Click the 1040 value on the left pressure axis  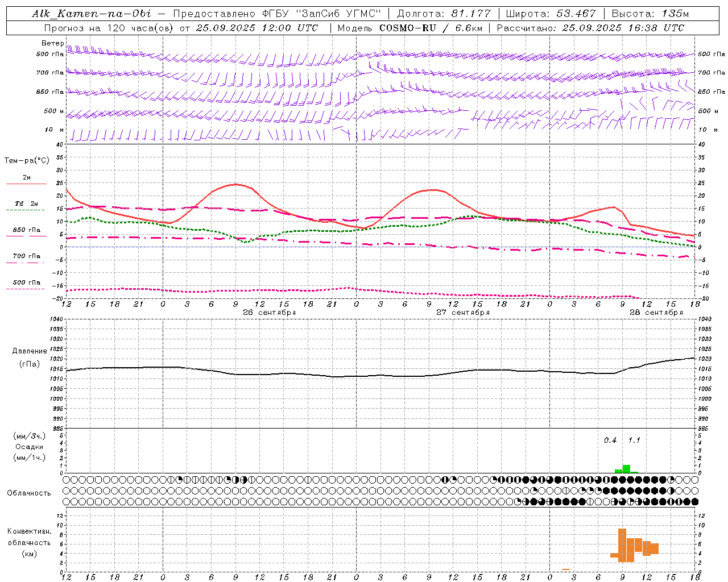click(x=56, y=319)
